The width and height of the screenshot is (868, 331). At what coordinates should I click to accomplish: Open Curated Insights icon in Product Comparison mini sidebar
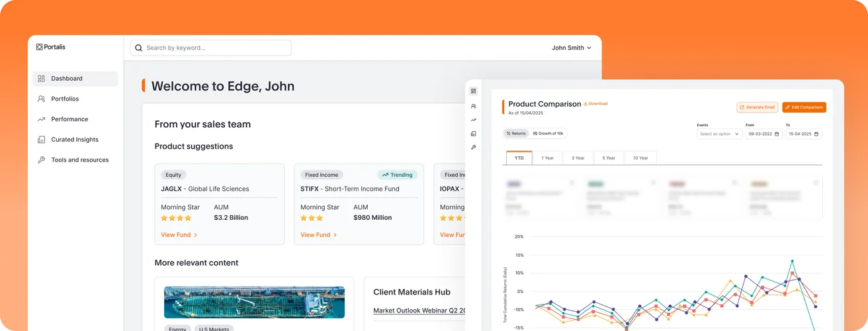pos(473,134)
